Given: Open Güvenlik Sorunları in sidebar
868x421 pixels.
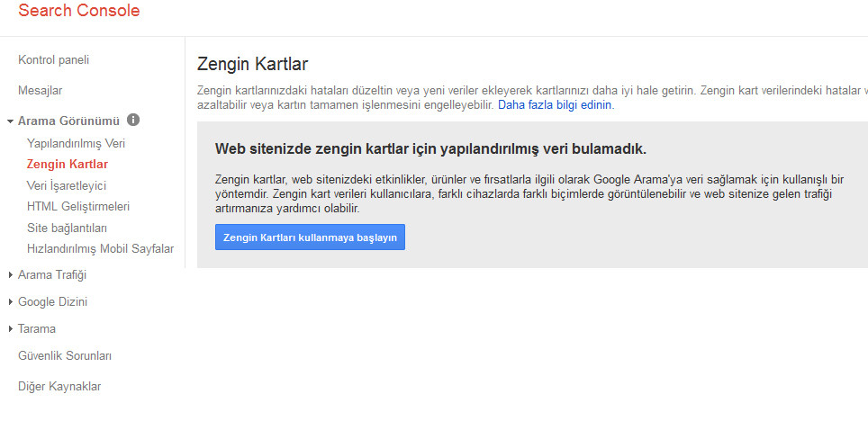Looking at the screenshot, I should click(x=65, y=355).
